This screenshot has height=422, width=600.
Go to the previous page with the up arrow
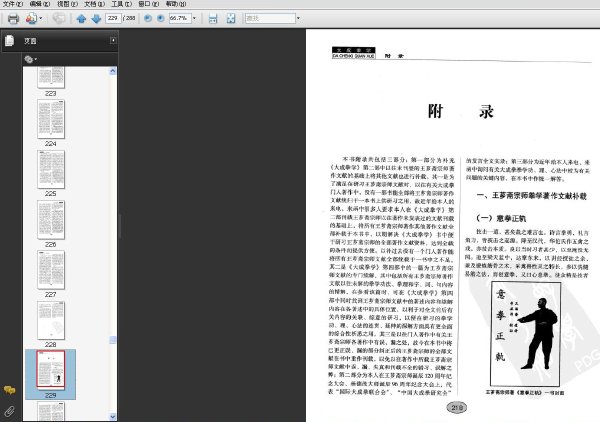[81, 18]
